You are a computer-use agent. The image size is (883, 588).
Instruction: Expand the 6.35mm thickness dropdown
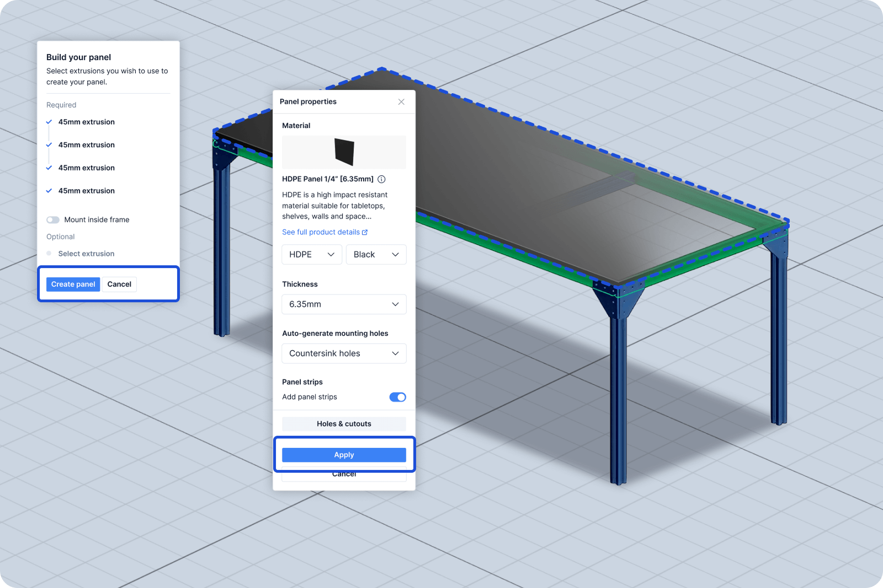344,304
